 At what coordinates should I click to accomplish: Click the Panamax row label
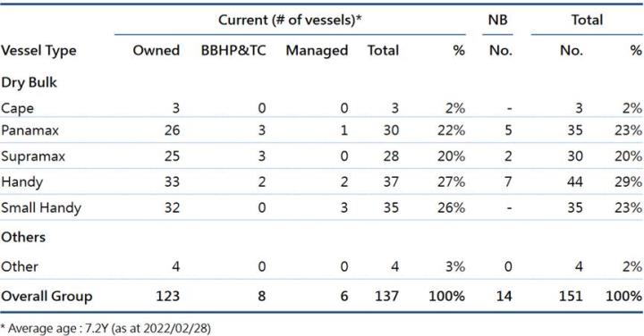(x=30, y=130)
